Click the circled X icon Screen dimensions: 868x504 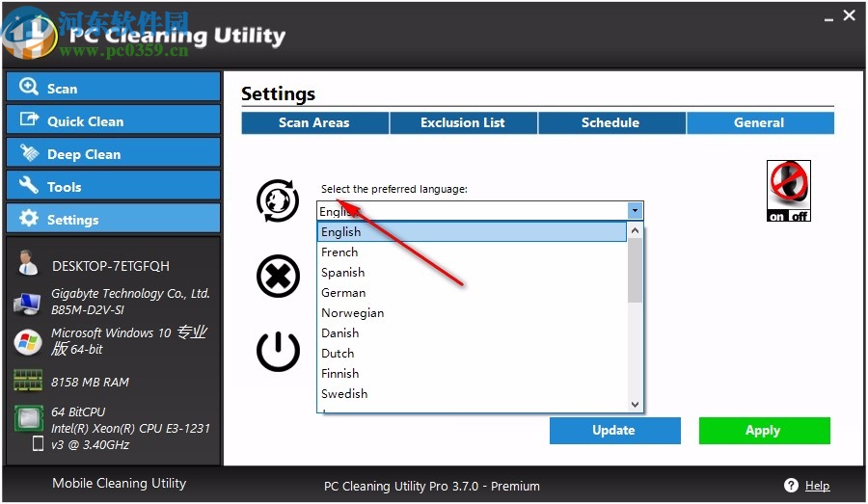point(278,276)
